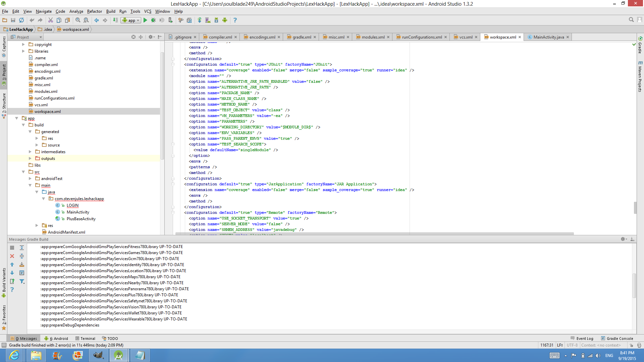Open the AVD Manager icon in toolbar
The height and width of the screenshot is (362, 644).
[x=208, y=20]
